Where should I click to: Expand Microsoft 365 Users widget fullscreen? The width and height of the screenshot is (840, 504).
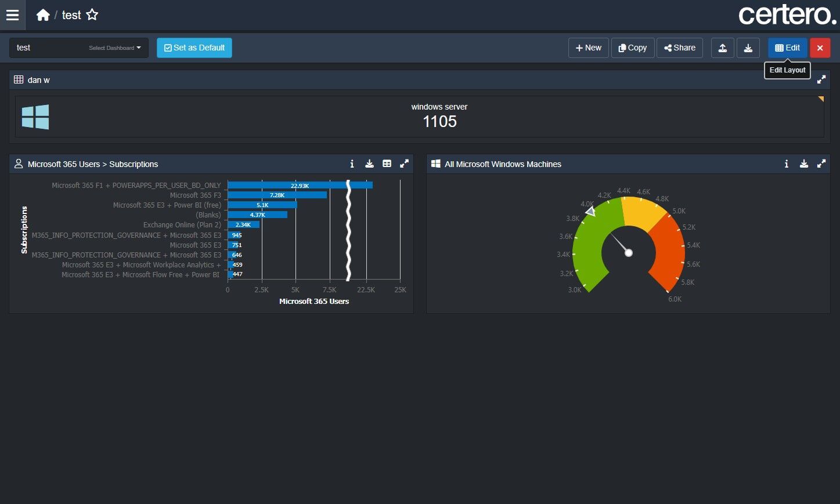(404, 164)
